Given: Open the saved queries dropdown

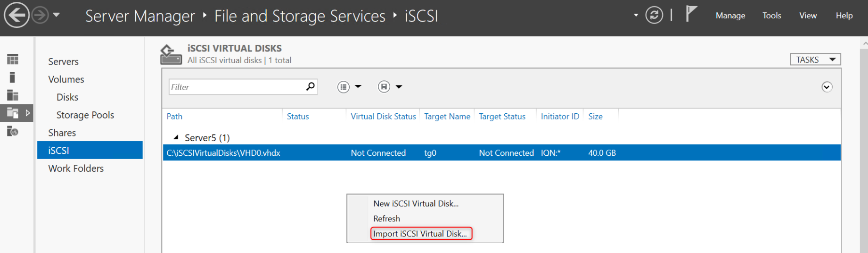Looking at the screenshot, I should pyautogui.click(x=390, y=87).
